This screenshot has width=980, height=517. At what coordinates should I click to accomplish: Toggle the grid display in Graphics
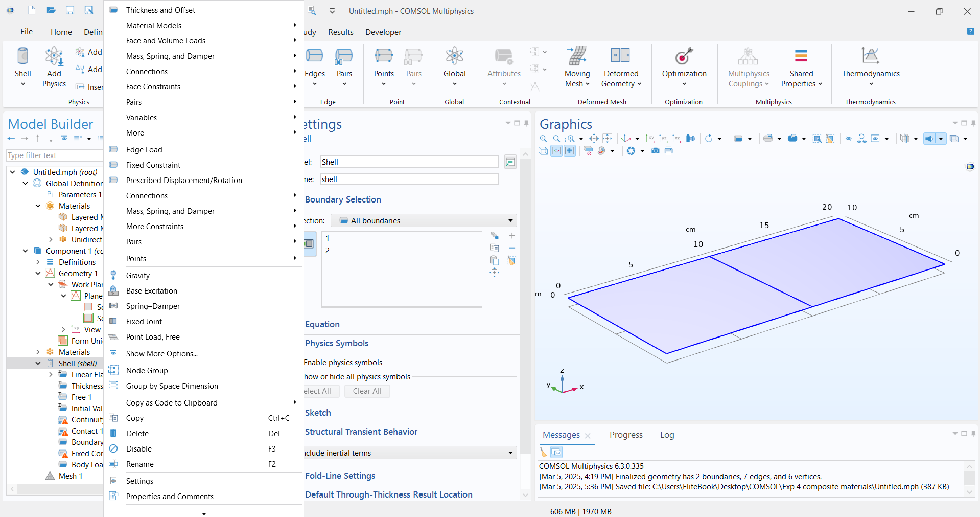570,151
